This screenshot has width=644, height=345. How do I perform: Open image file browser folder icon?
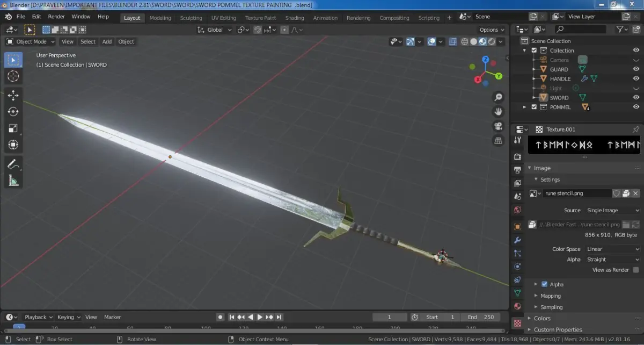click(x=626, y=225)
